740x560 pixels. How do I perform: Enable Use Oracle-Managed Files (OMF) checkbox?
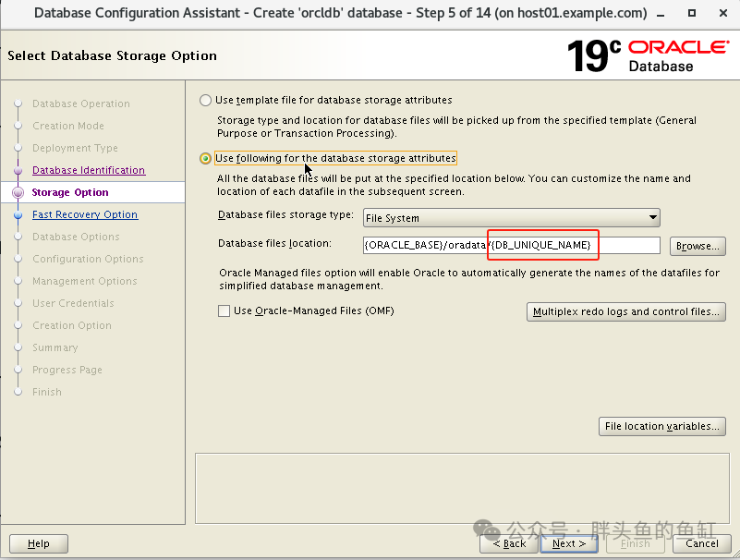pyautogui.click(x=224, y=310)
